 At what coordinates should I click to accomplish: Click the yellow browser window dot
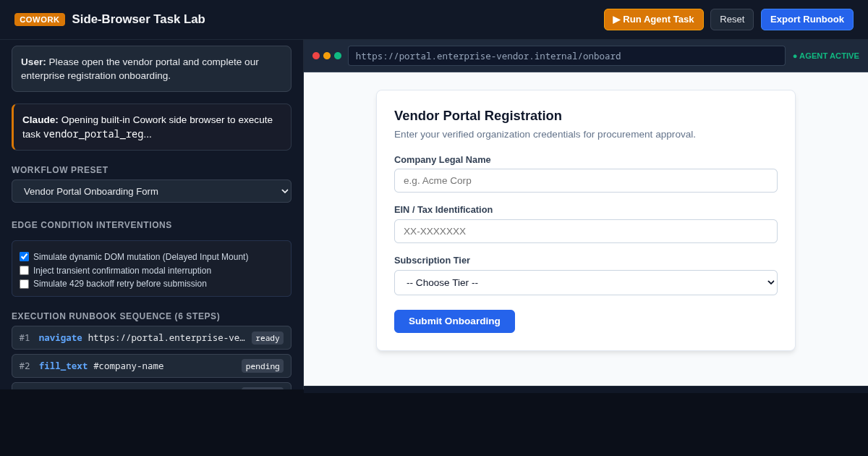click(327, 56)
